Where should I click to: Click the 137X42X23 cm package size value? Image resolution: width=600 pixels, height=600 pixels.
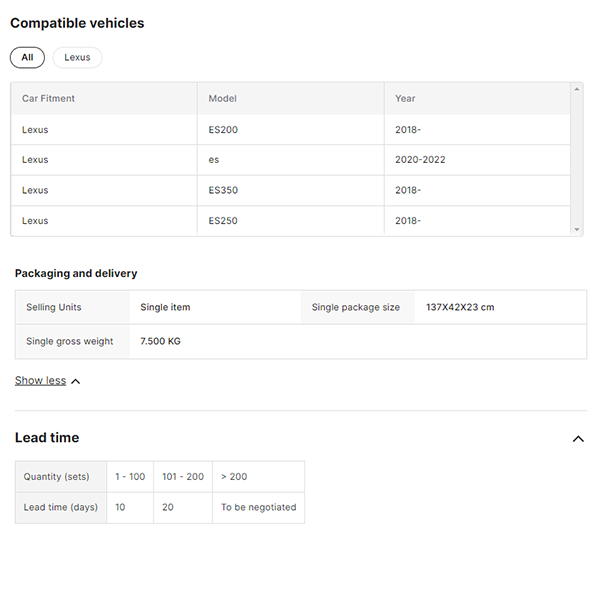point(460,307)
